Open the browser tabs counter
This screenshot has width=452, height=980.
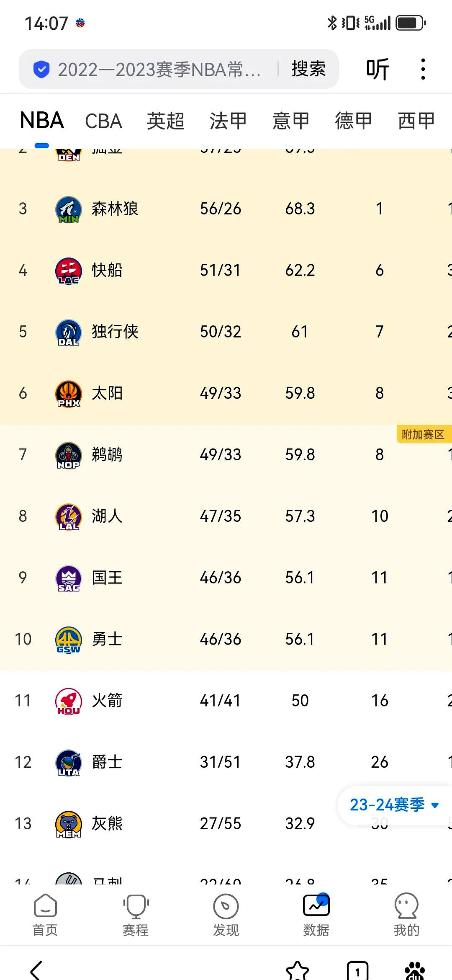357,971
